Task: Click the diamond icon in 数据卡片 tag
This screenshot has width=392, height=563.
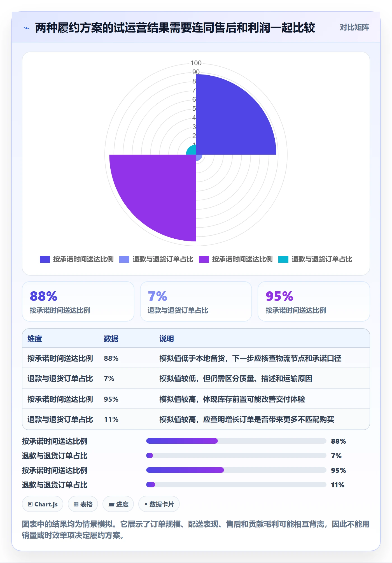Action: tap(146, 504)
